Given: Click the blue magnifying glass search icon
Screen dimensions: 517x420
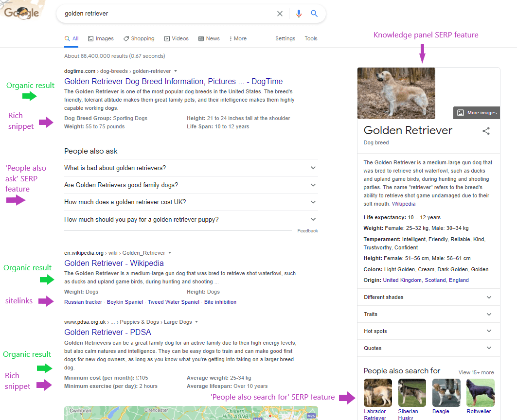Looking at the screenshot, I should coord(314,13).
